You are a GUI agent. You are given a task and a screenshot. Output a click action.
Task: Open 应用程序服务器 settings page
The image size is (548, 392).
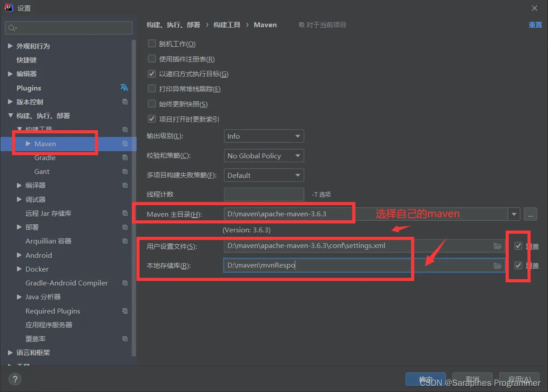[49, 325]
